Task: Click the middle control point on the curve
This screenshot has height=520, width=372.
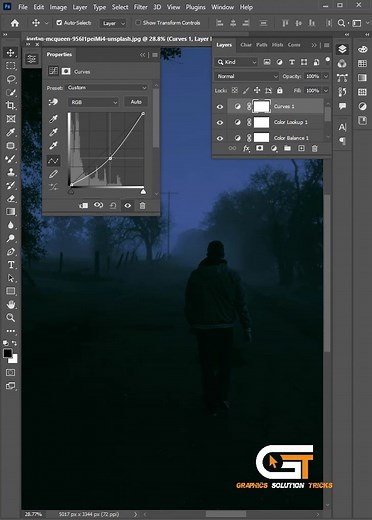Action: 110,158
